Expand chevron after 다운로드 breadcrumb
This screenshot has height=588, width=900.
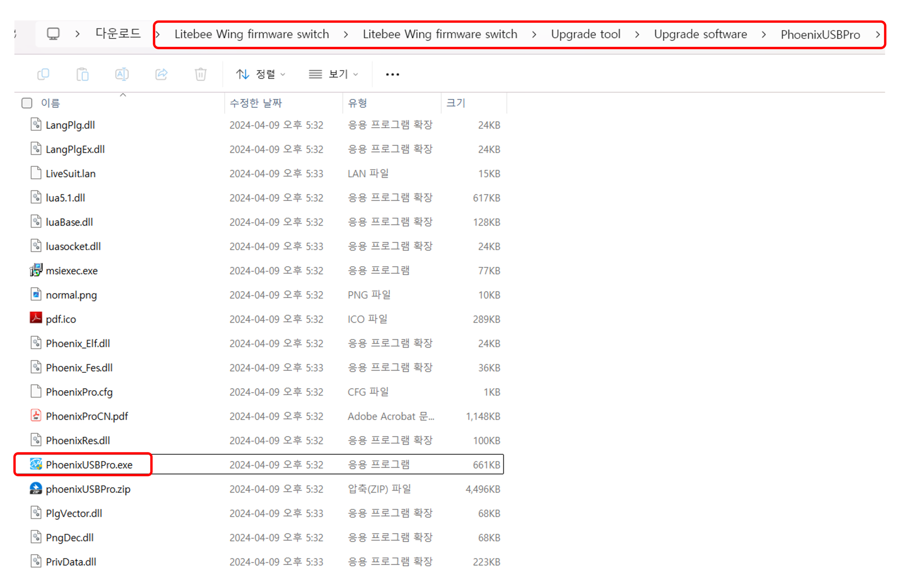pyautogui.click(x=158, y=34)
